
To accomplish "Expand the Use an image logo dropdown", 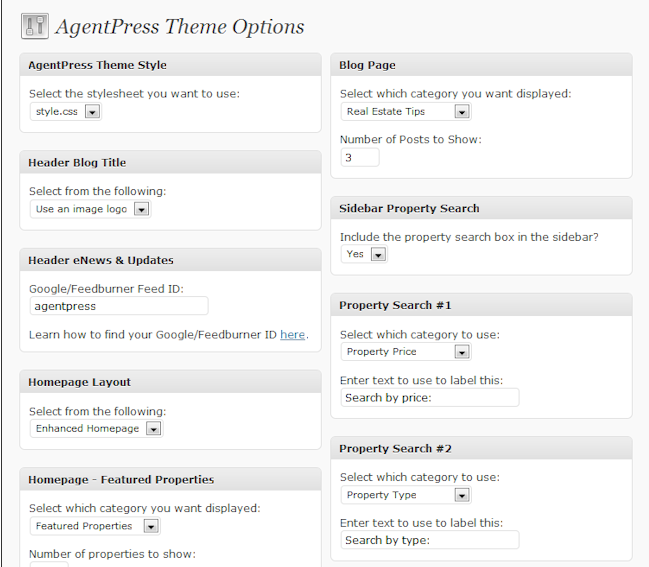I will pyautogui.click(x=91, y=209).
